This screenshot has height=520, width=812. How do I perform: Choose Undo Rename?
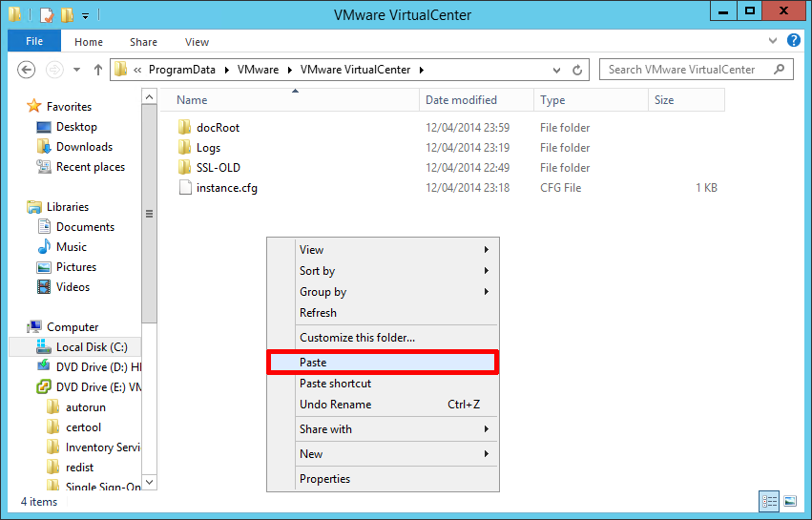(x=383, y=405)
